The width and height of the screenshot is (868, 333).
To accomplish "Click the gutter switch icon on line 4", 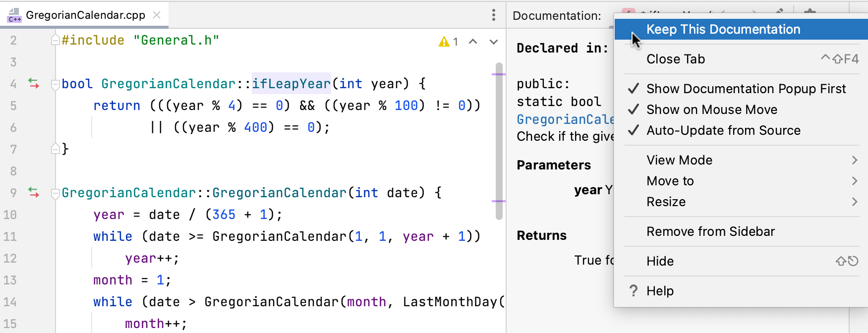I will (x=34, y=83).
